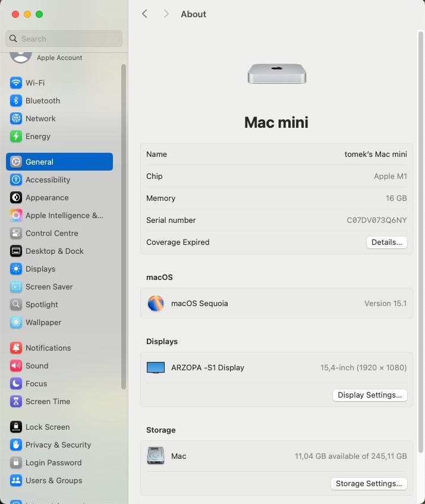The width and height of the screenshot is (425, 504).
Task: Open Storage Settings button
Action: coord(369,484)
